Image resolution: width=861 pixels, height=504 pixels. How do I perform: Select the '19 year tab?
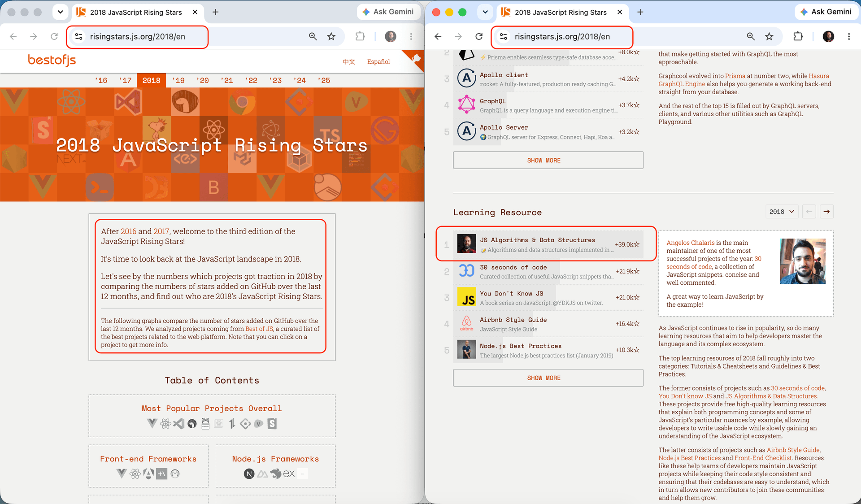click(178, 81)
